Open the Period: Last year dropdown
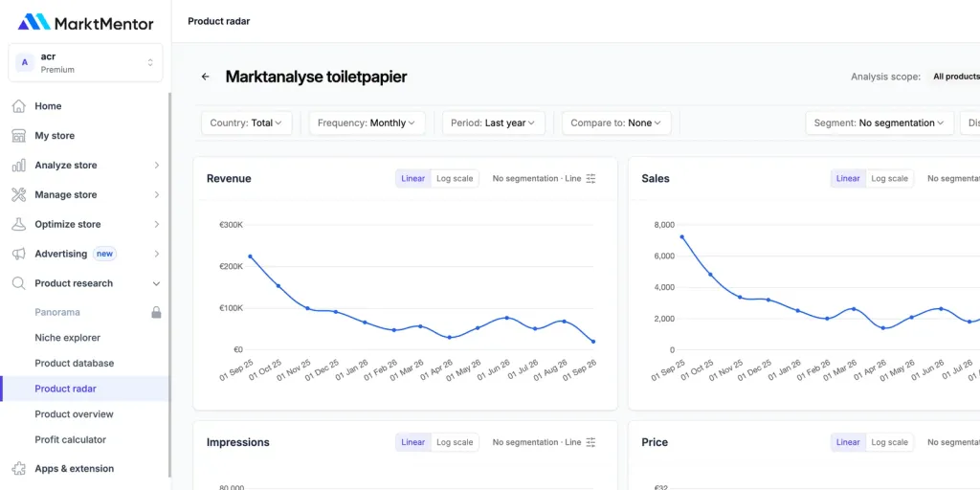The image size is (980, 490). tap(493, 123)
